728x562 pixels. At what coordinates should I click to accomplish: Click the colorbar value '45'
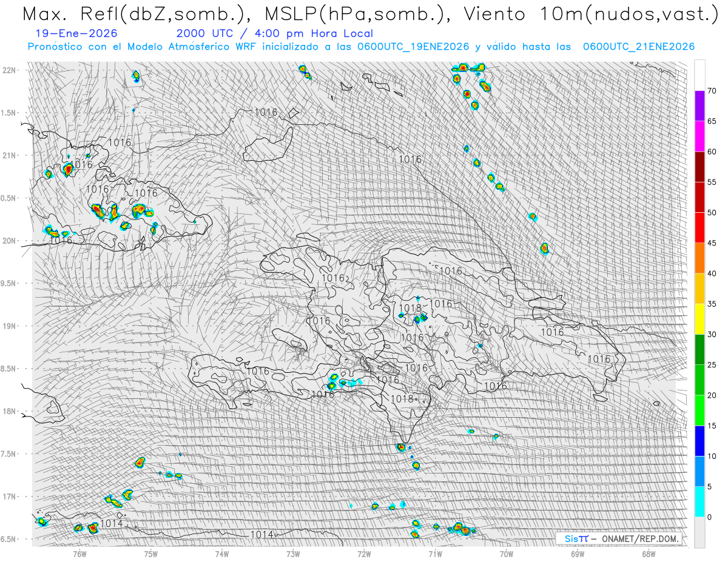[x=713, y=243]
